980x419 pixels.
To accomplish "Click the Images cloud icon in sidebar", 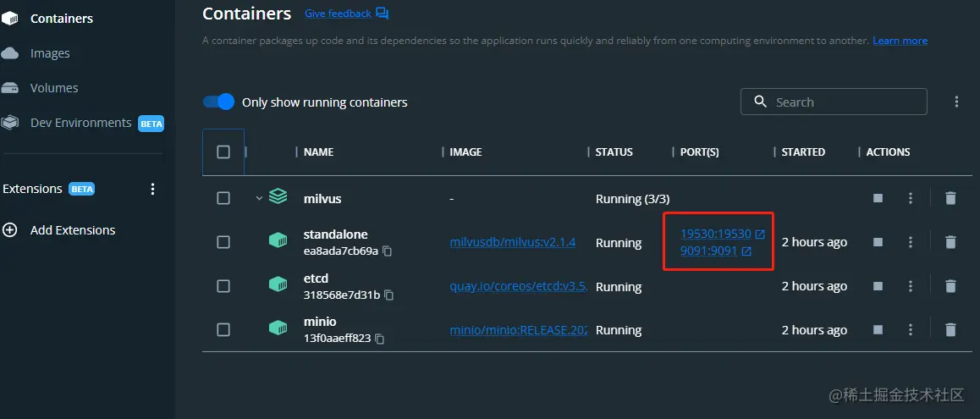I will pos(9,54).
